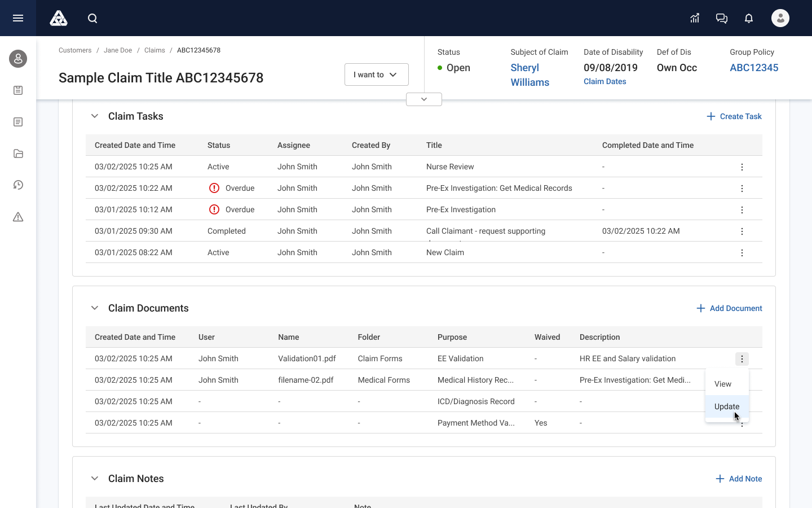
Task: Open the folders sidebar icon
Action: 18,154
